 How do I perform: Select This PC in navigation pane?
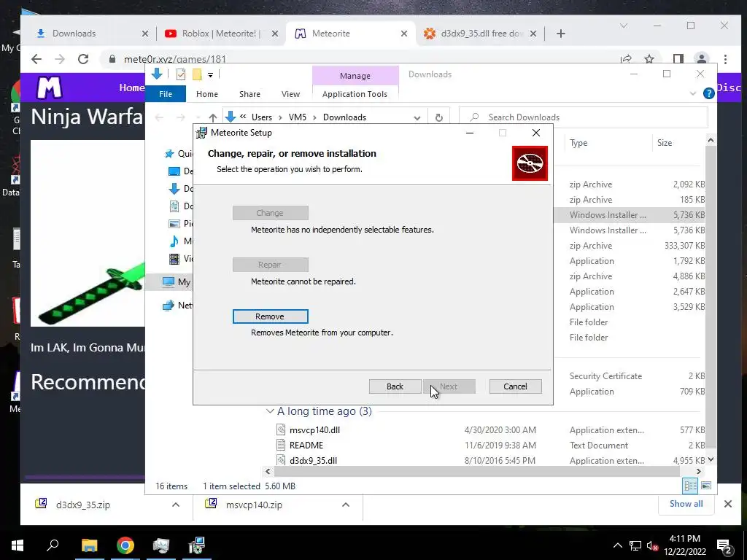click(177, 282)
